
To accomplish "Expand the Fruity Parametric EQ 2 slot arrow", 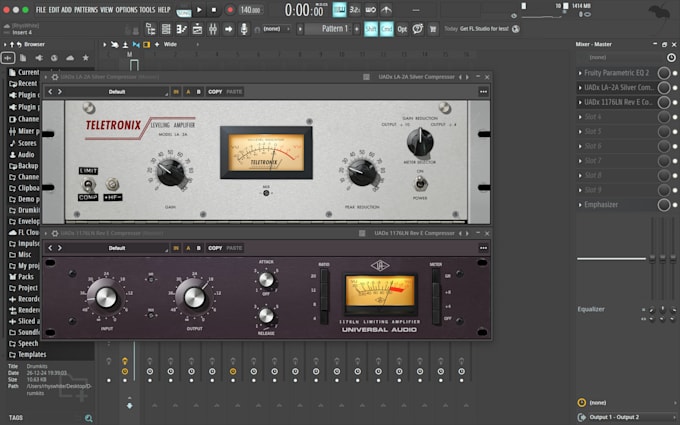I will click(580, 73).
